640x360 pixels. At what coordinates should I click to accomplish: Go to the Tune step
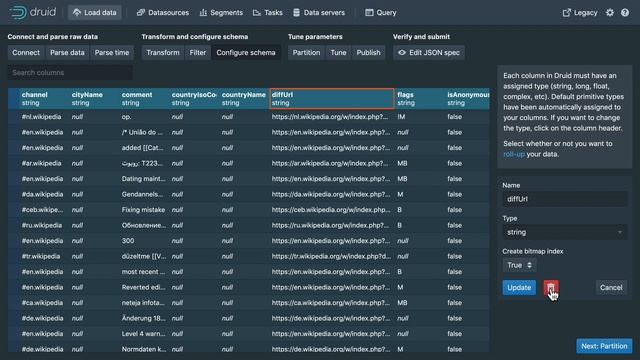338,53
